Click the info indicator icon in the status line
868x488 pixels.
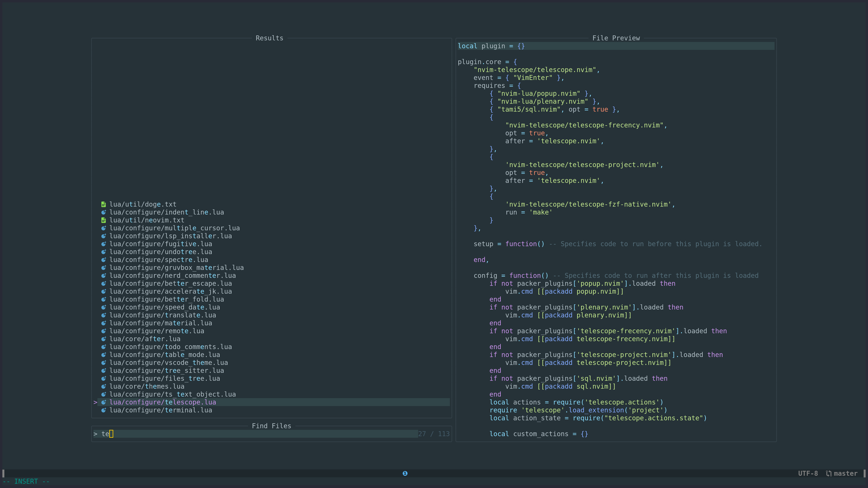[x=405, y=473]
